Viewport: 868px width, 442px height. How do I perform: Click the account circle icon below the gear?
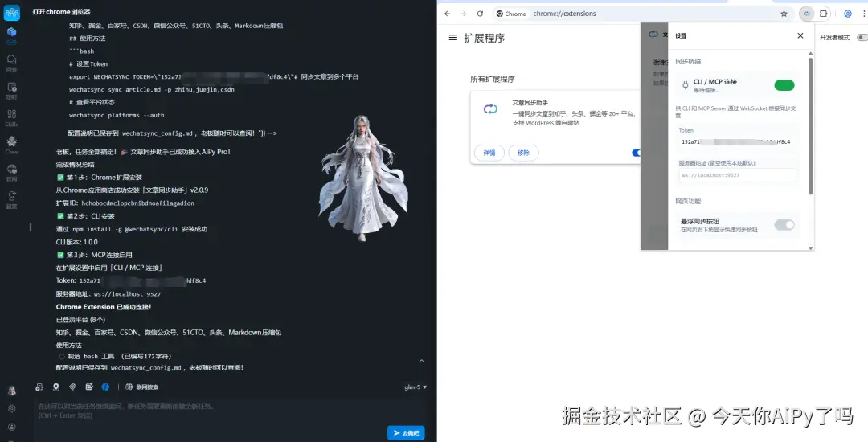[11, 427]
